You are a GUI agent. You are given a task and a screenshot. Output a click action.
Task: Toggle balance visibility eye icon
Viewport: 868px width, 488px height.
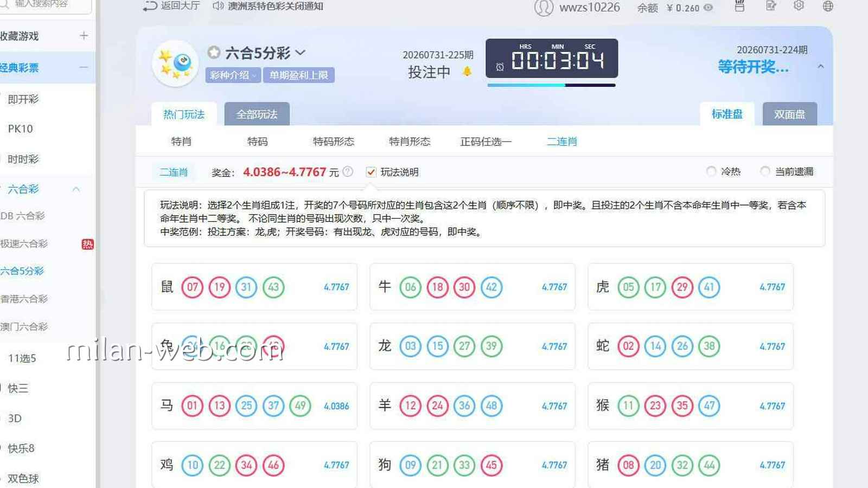tap(708, 8)
